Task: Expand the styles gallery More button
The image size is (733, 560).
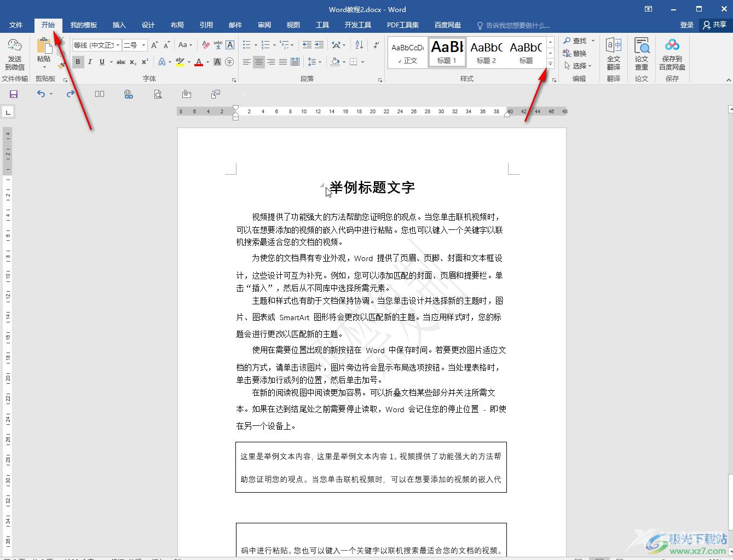Action: pos(550,64)
